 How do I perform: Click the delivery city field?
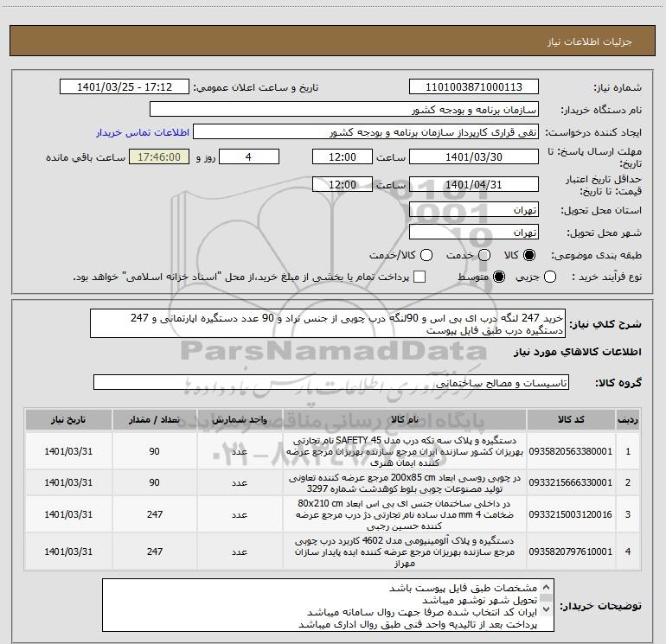[x=474, y=233]
